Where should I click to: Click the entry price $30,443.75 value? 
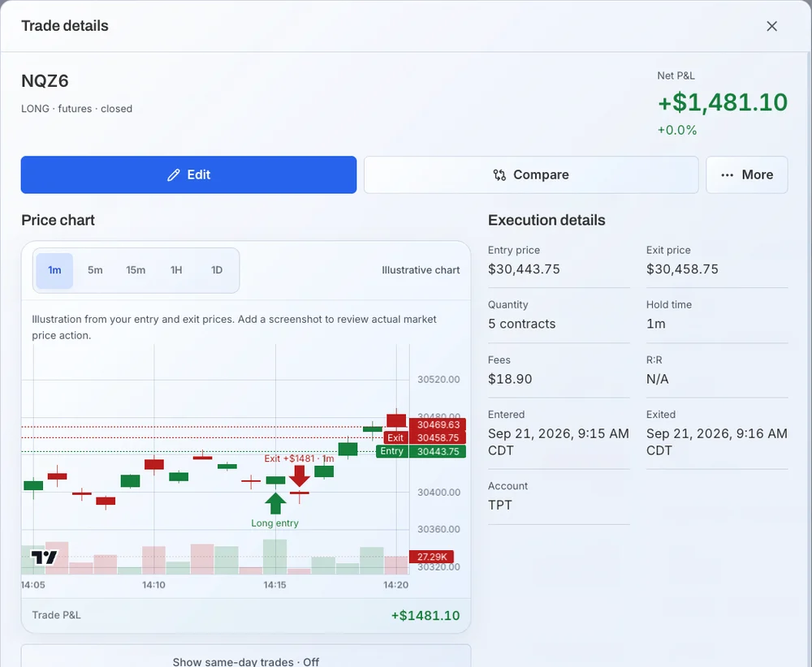point(524,269)
